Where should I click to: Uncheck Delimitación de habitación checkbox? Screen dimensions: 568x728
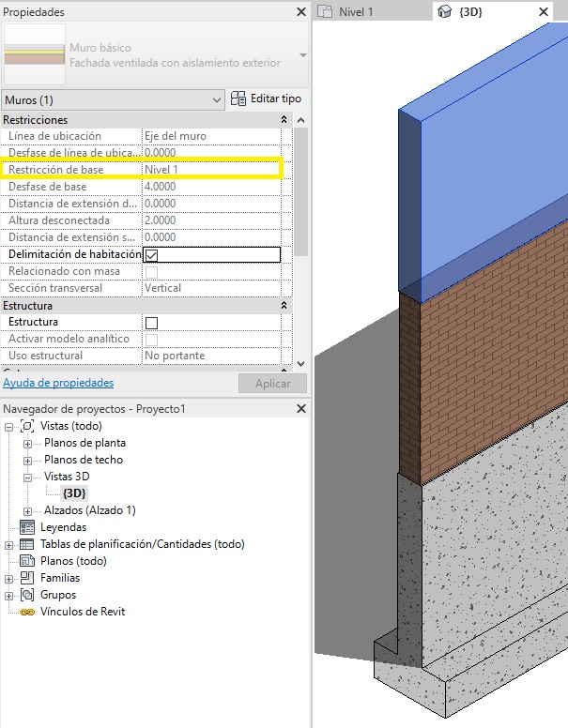[151, 254]
